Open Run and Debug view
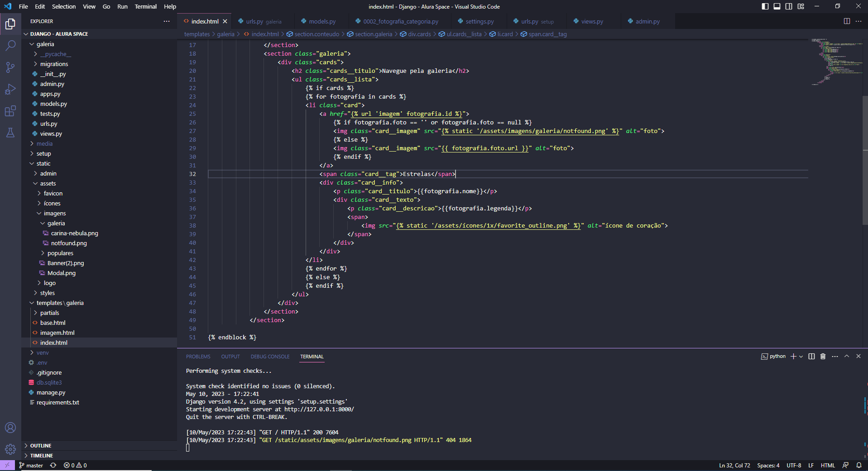The height and width of the screenshot is (471, 868). (x=10, y=89)
